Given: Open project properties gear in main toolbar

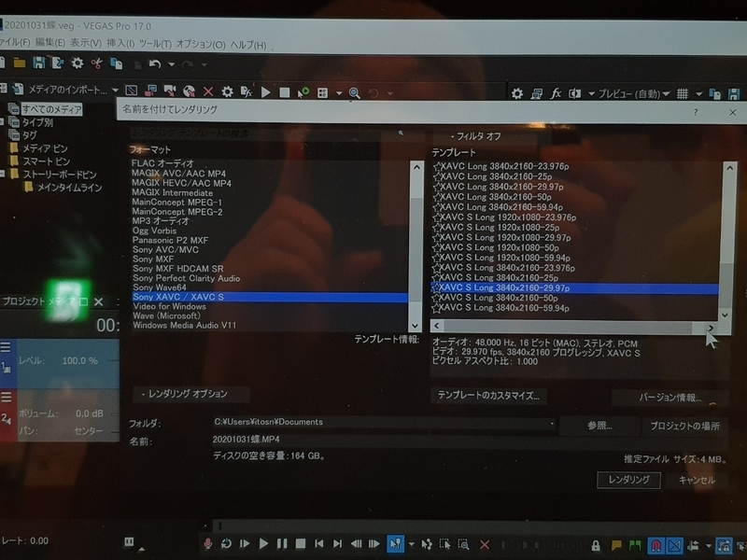Looking at the screenshot, I should point(78,63).
